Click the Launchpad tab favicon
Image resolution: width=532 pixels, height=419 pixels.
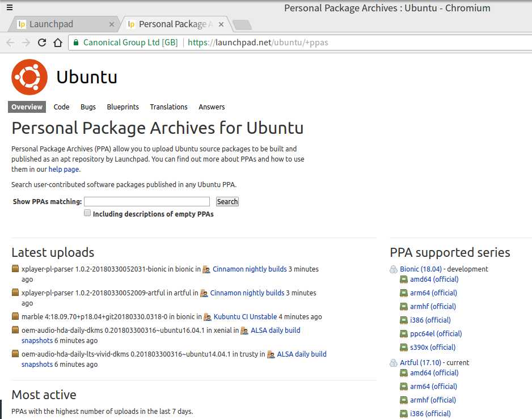click(22, 24)
